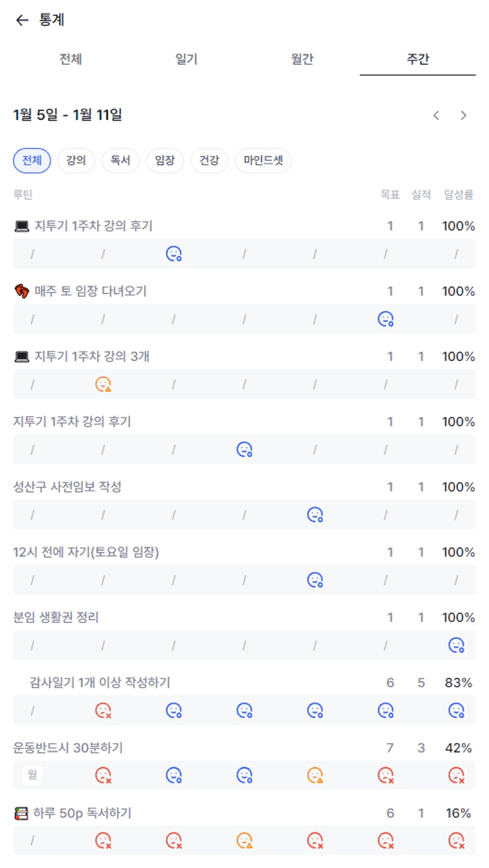The height and width of the screenshot is (868, 489).
Task: Select the 강의 filter chip
Action: (x=76, y=160)
